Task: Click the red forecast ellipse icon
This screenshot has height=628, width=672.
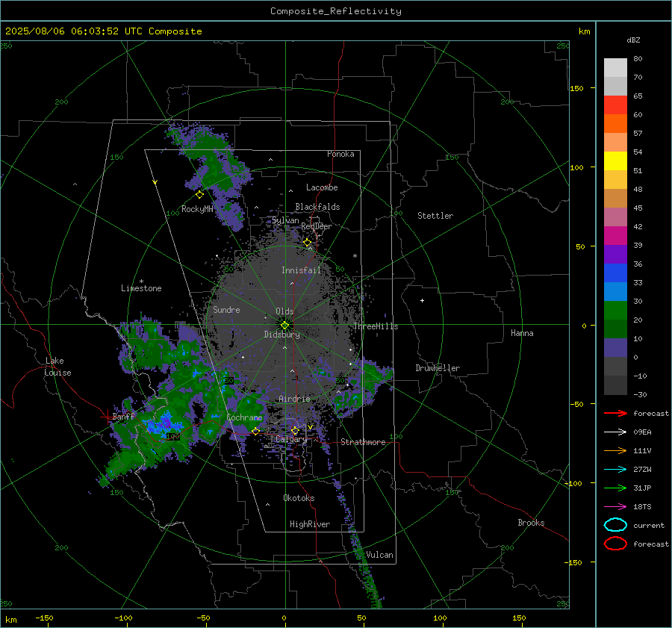Action: click(615, 544)
